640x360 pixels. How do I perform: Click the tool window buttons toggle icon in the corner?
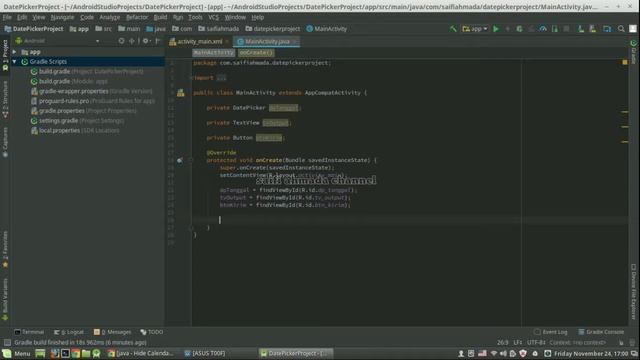[x=7, y=342]
